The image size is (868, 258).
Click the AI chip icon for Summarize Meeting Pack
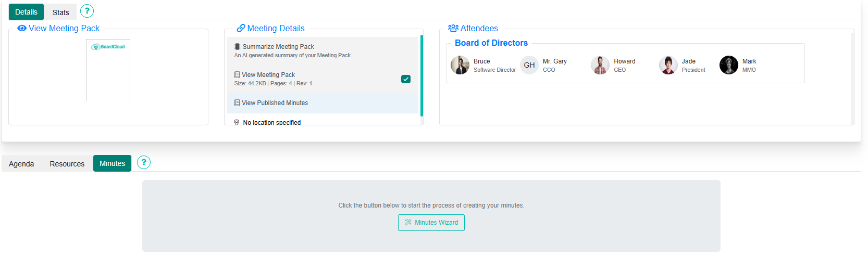237,46
